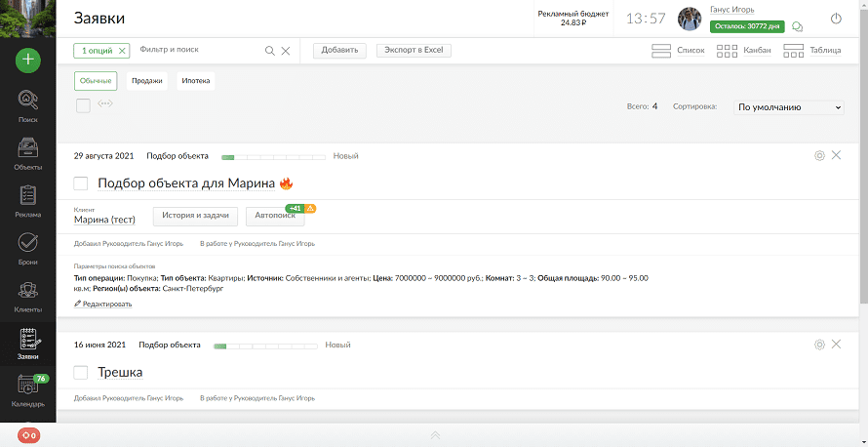Click Редактировать search parameters link
This screenshot has height=447, width=868.
coord(103,305)
